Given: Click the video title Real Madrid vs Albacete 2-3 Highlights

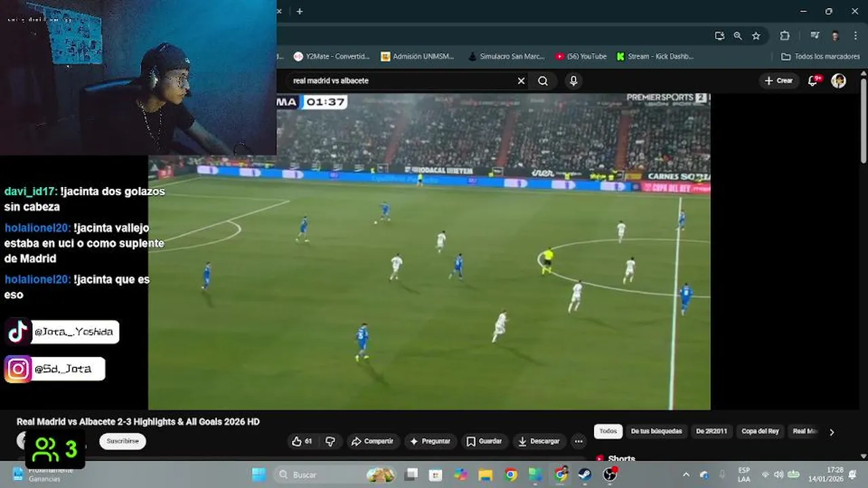Looking at the screenshot, I should tap(138, 422).
